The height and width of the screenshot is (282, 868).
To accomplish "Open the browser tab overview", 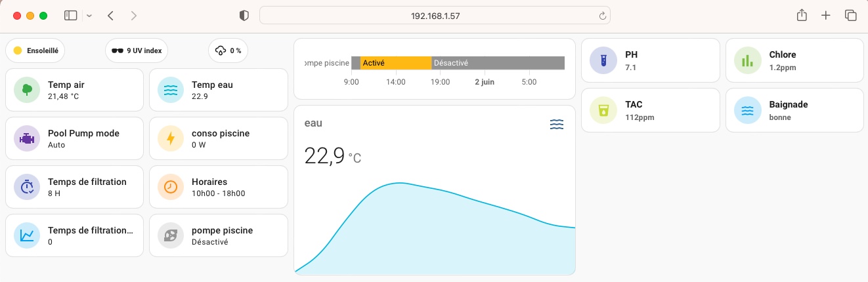I will tap(851, 15).
